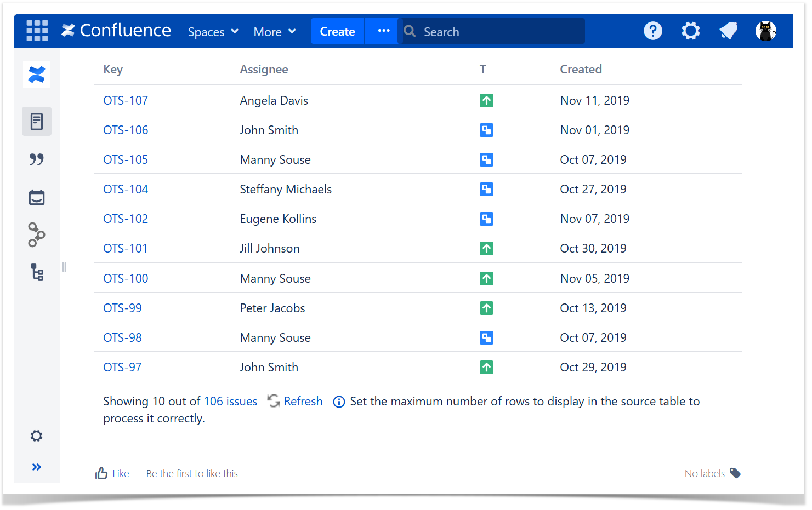Open the app switcher grid icon
Viewport: 812px width, 510px height.
click(37, 31)
